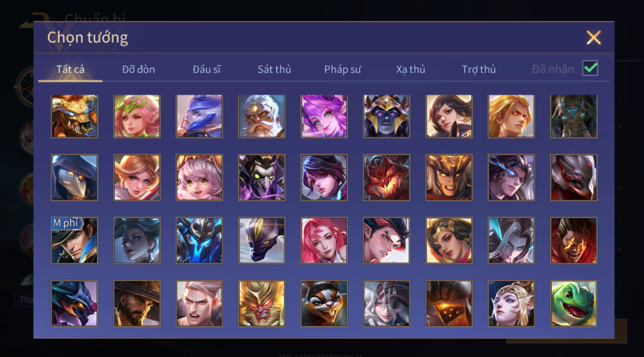Switch to the 'Đỡ đòn' tab
644x357 pixels.
pyautogui.click(x=138, y=69)
